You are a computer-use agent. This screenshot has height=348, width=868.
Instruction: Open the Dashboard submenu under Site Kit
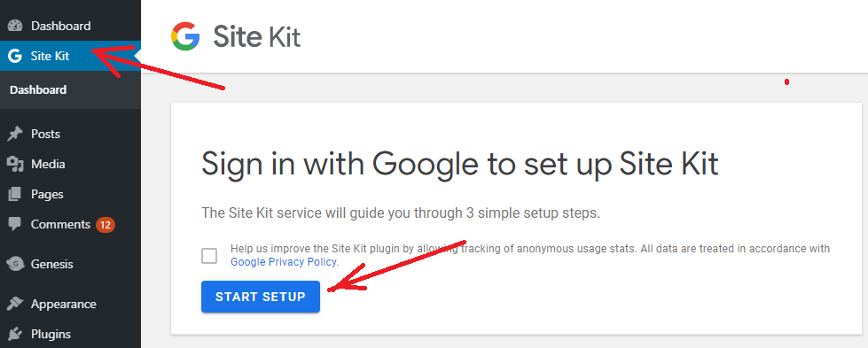pyautogui.click(x=38, y=89)
